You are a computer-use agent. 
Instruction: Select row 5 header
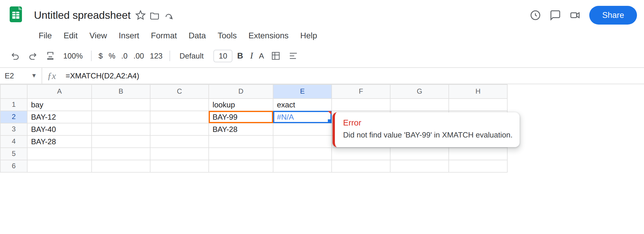(14, 154)
